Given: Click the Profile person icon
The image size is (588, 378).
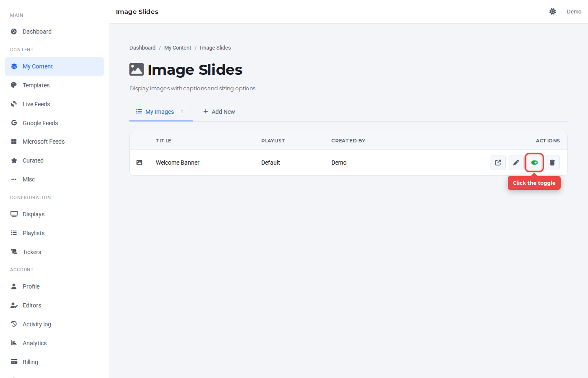Looking at the screenshot, I should (14, 286).
